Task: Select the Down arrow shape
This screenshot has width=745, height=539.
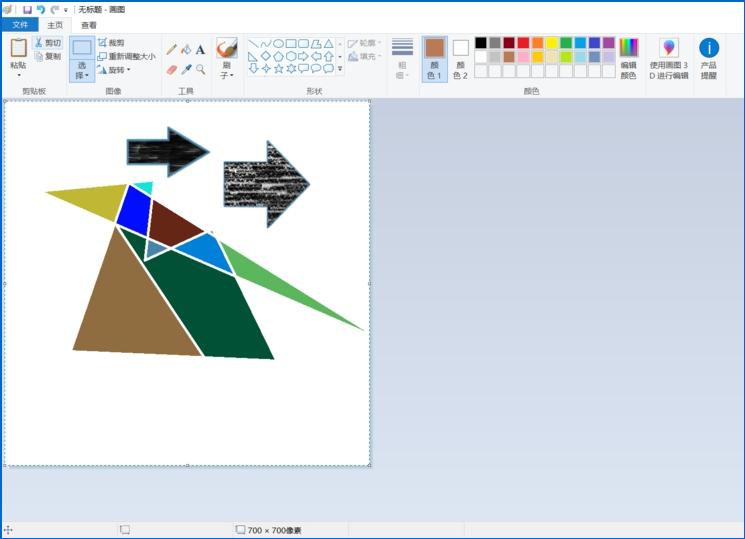Action: 253,69
